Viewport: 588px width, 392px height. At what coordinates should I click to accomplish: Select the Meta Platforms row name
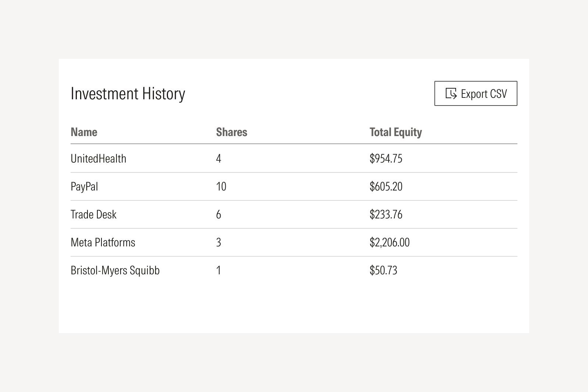pyautogui.click(x=103, y=242)
